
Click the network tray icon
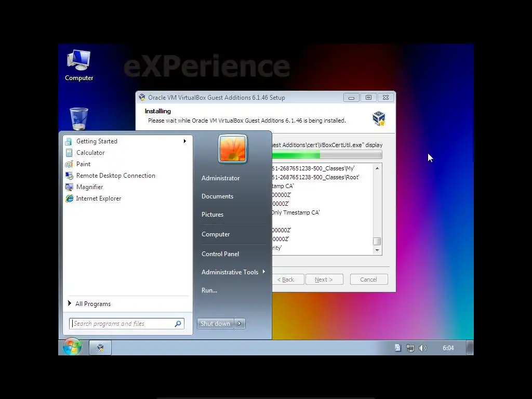pos(410,348)
